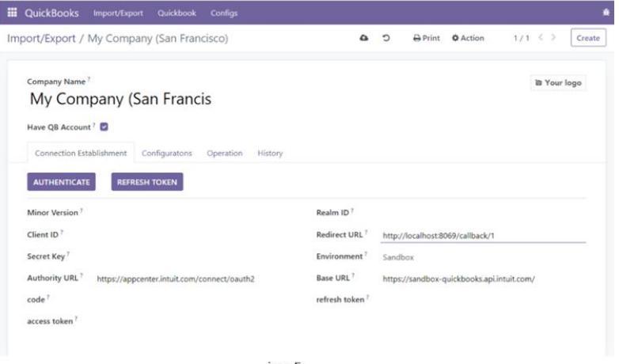Click the REFRESH TOKEN button
The height and width of the screenshot is (364, 619).
(147, 182)
